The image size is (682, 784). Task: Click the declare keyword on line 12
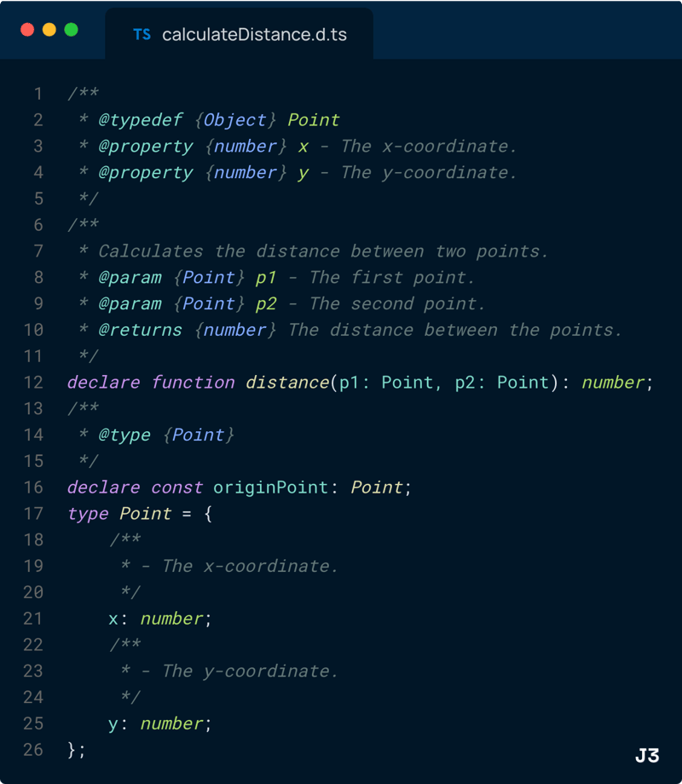[102, 382]
